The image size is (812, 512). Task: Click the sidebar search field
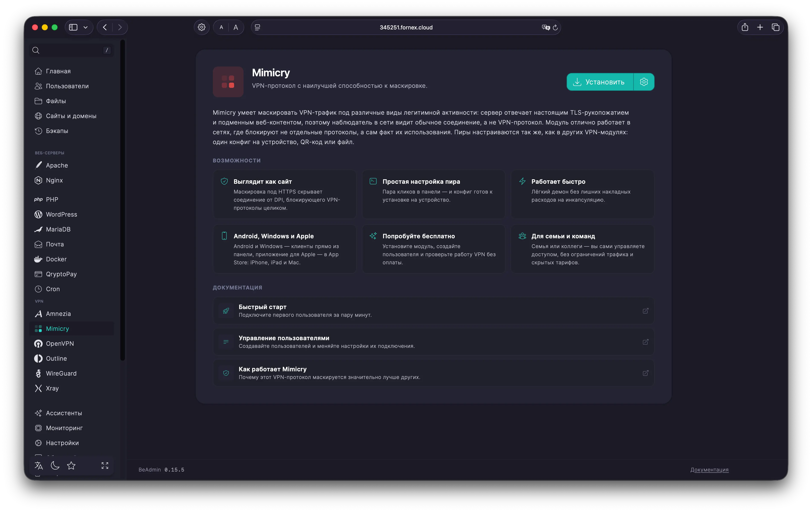[x=71, y=50]
